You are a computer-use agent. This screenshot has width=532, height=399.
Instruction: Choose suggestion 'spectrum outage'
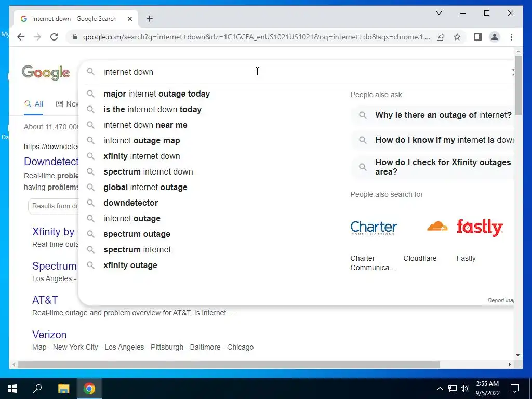tap(137, 234)
